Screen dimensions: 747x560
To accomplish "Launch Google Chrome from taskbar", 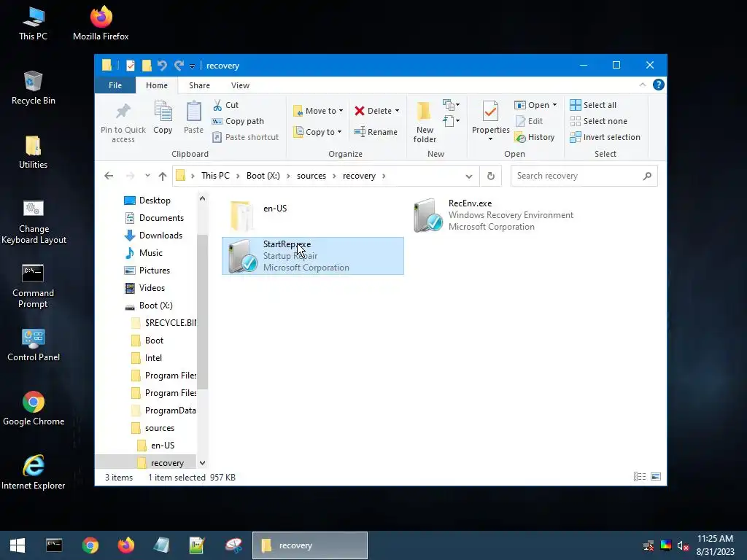I will [90, 545].
